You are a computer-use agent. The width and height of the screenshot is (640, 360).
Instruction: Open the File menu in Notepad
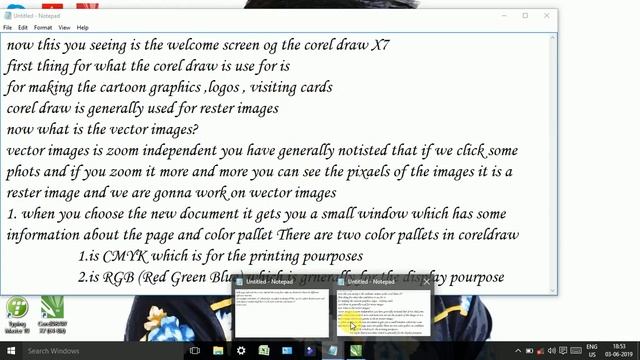[x=7, y=28]
